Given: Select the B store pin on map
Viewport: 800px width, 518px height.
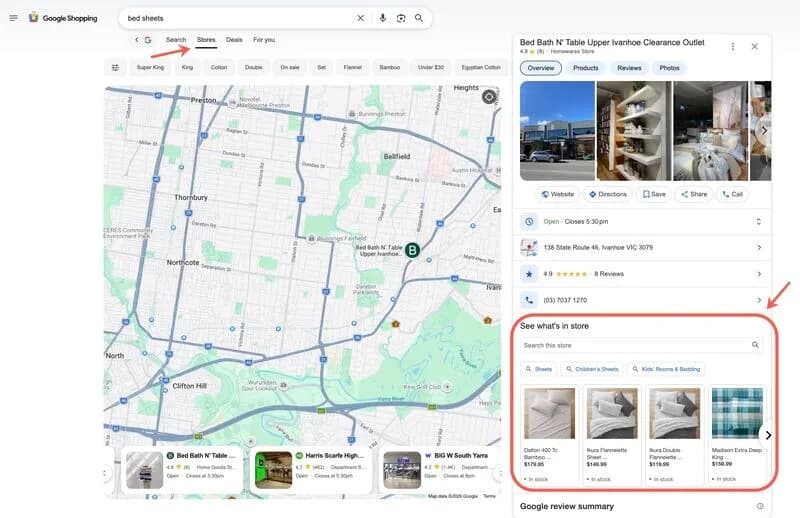Looking at the screenshot, I should (x=412, y=250).
